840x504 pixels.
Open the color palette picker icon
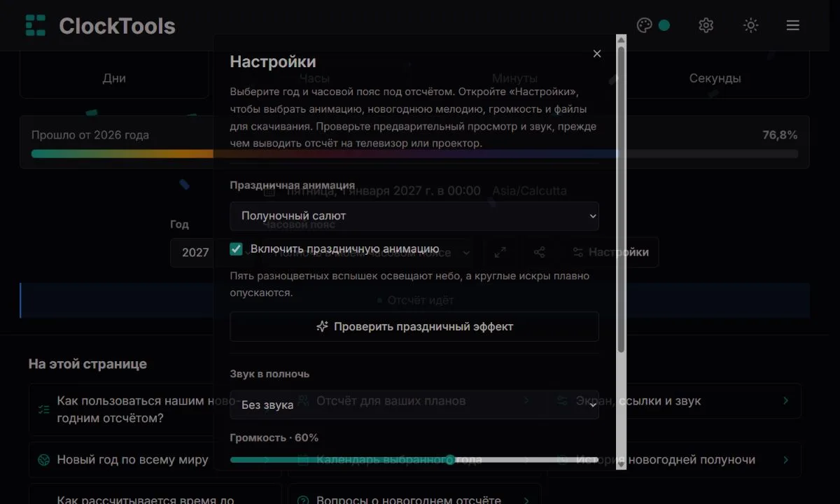pyautogui.click(x=644, y=25)
